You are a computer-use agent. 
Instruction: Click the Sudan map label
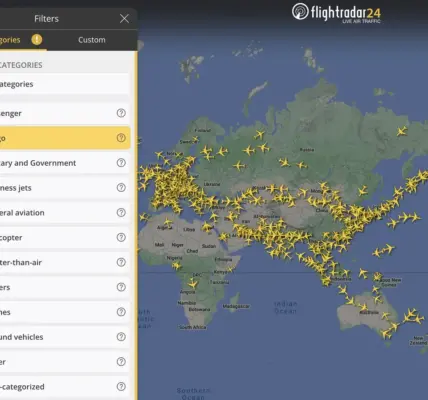pyautogui.click(x=209, y=246)
